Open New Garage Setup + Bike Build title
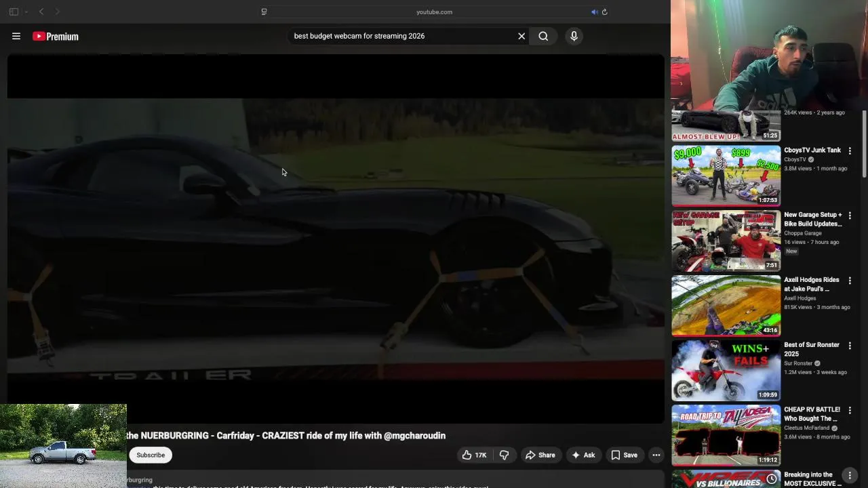 pyautogui.click(x=813, y=219)
